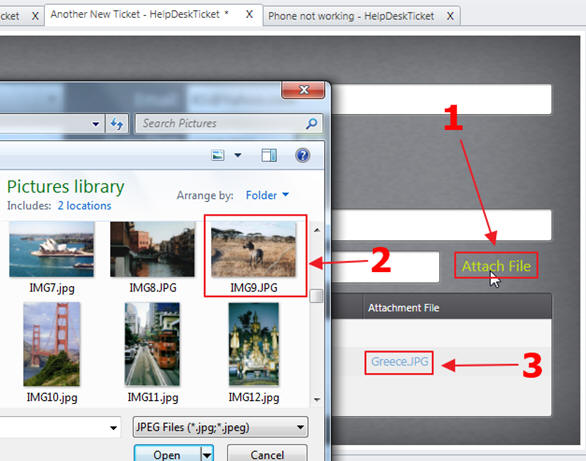Open the split arrow on the Open button
This screenshot has height=461, width=586.
tap(207, 454)
